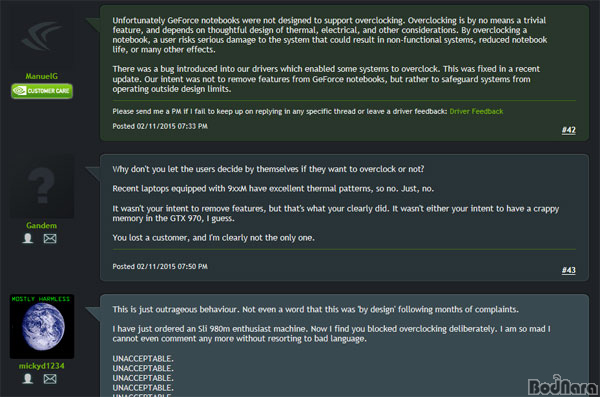Open ManuelG username link
Screen dimensions: 600x397
coord(42,76)
